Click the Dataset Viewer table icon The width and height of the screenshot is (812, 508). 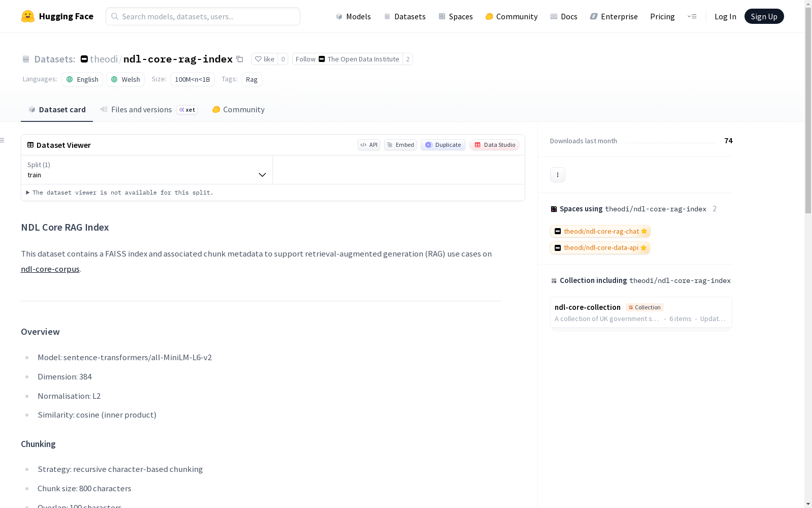point(30,145)
